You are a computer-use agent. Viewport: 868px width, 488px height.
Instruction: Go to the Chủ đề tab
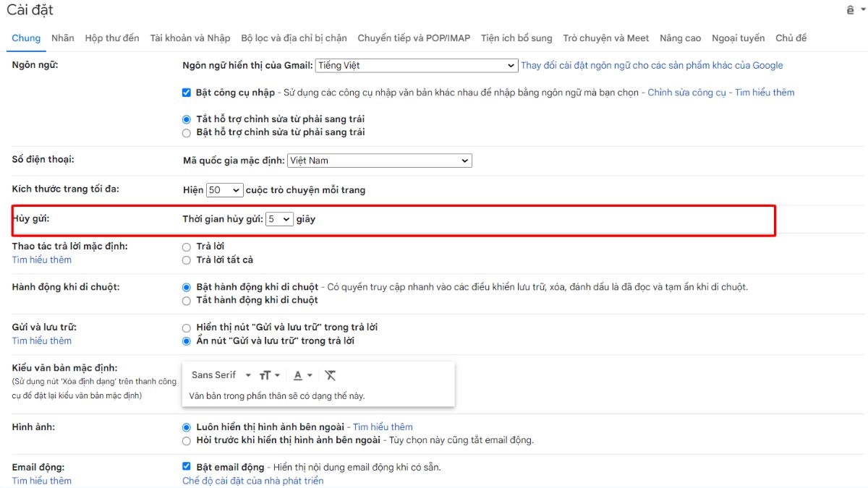tap(791, 38)
